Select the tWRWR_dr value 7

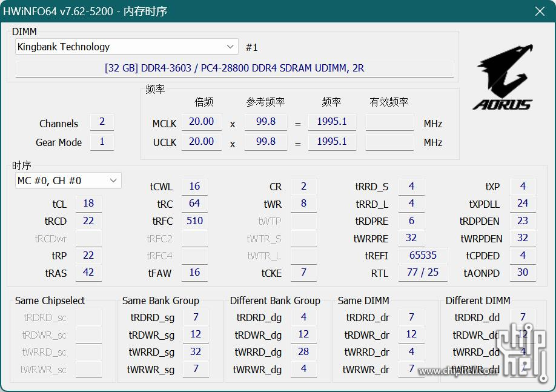tap(411, 370)
